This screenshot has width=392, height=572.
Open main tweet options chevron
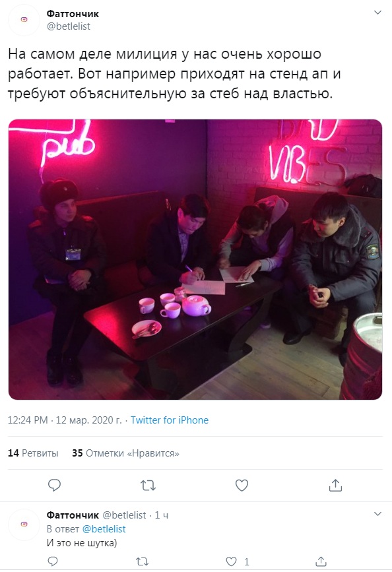377,13
